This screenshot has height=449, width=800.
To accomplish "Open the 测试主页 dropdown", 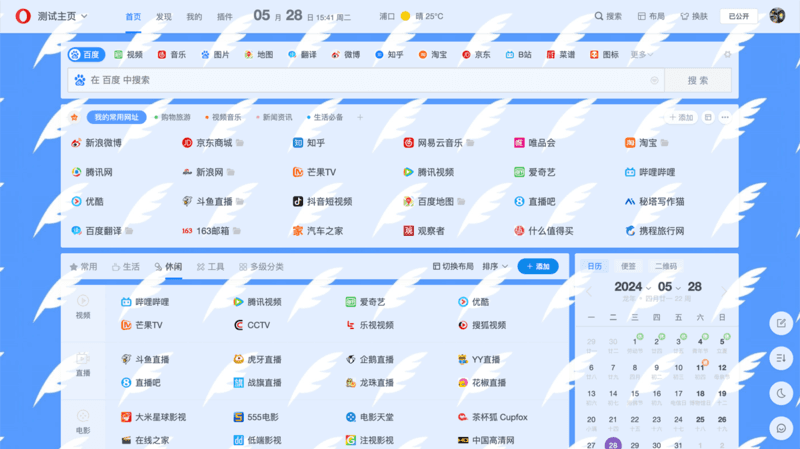I will 62,16.
